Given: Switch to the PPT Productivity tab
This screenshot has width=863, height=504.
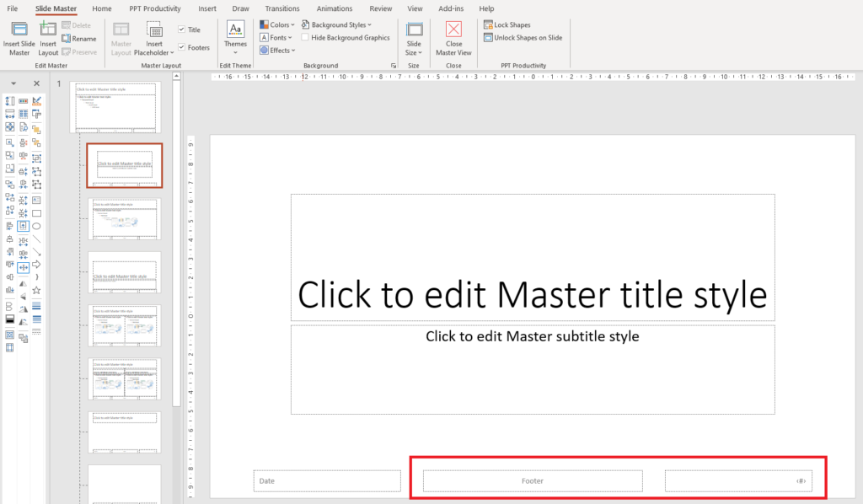Looking at the screenshot, I should point(155,8).
